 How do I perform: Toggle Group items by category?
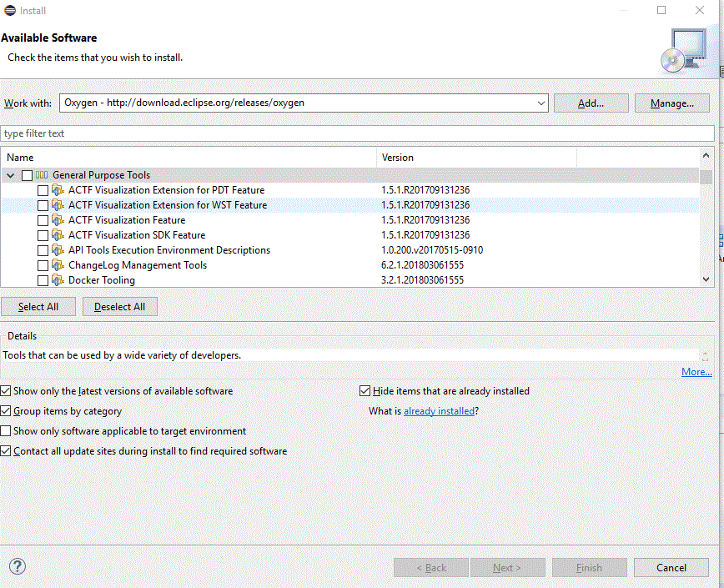coord(6,411)
